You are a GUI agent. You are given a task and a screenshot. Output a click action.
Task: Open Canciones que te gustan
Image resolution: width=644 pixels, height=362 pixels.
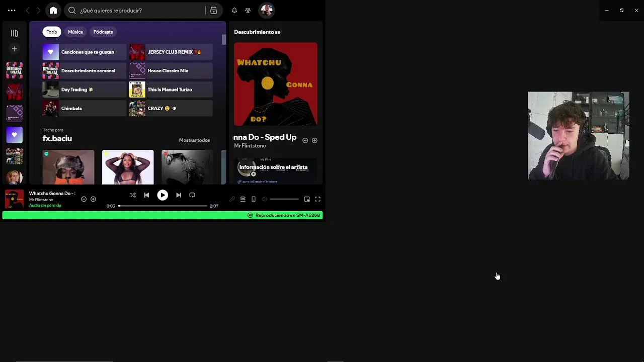pyautogui.click(x=84, y=52)
